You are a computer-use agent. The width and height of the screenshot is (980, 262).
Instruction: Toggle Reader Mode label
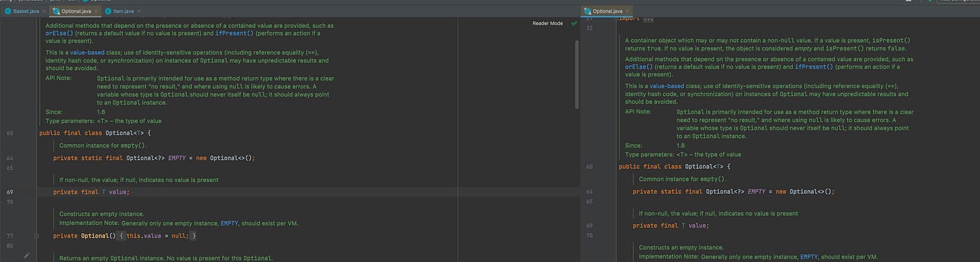547,23
